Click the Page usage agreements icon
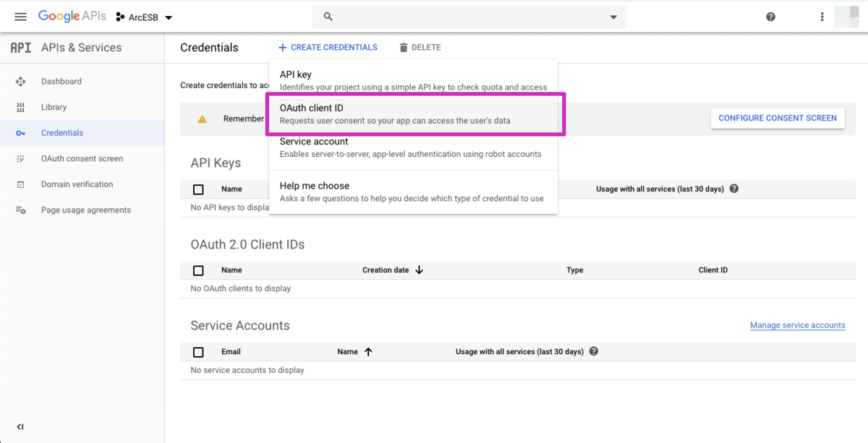This screenshot has height=443, width=868. tap(20, 210)
